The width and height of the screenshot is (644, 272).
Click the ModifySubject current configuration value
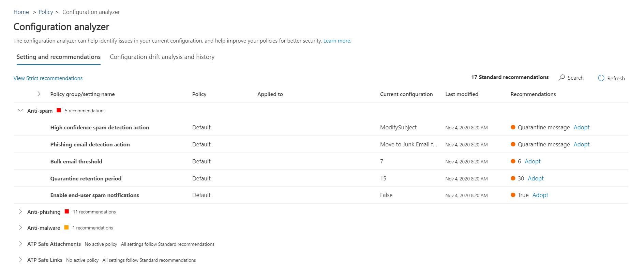click(398, 127)
